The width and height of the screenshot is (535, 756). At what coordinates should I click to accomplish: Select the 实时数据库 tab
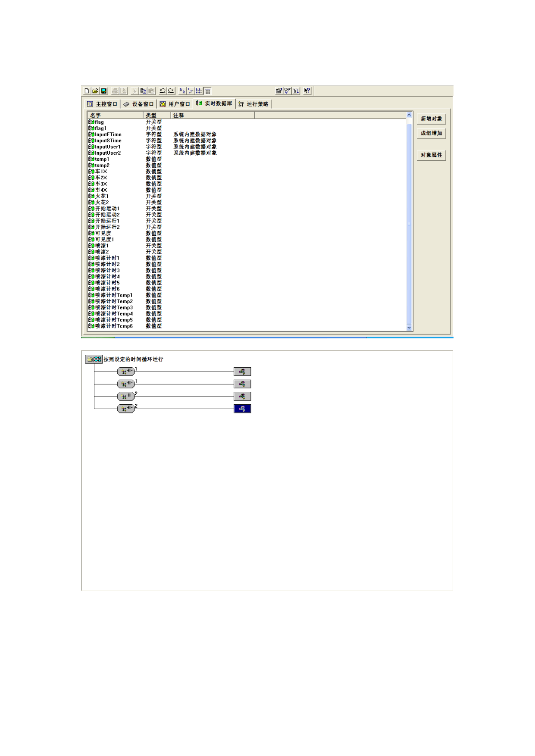pyautogui.click(x=214, y=103)
